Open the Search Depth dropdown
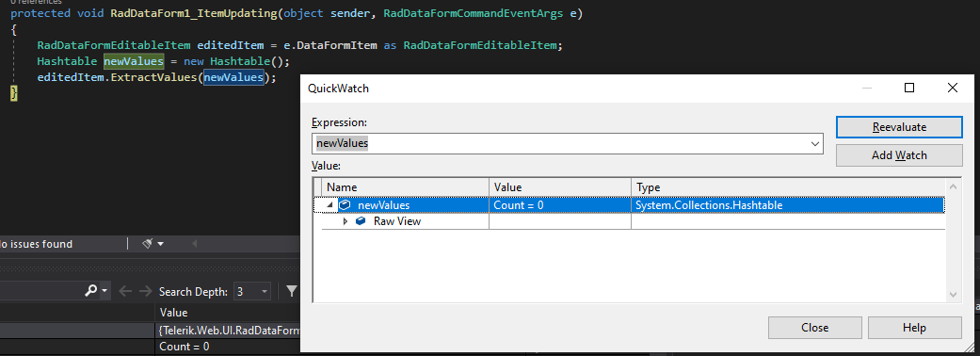This screenshot has width=980, height=356. pyautogui.click(x=252, y=291)
